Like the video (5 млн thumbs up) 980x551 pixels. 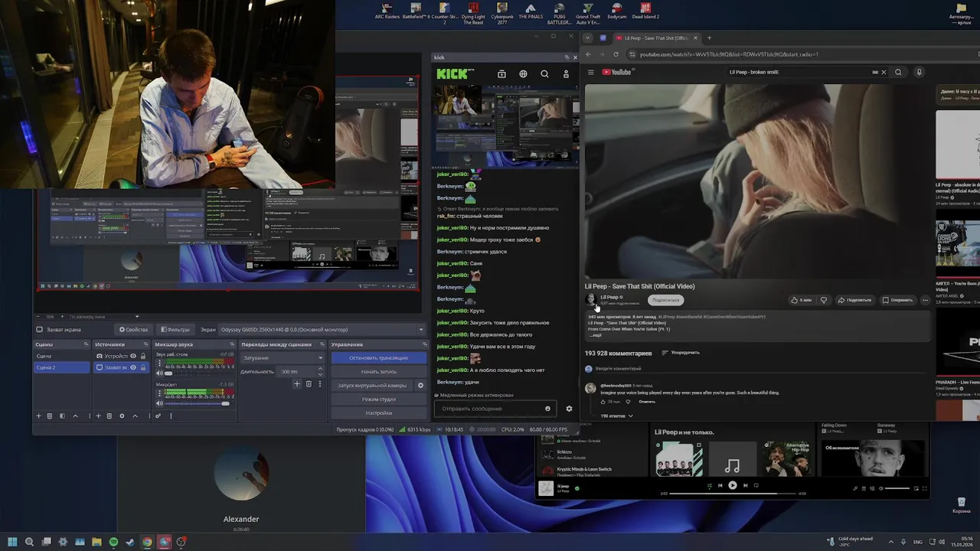pos(802,300)
